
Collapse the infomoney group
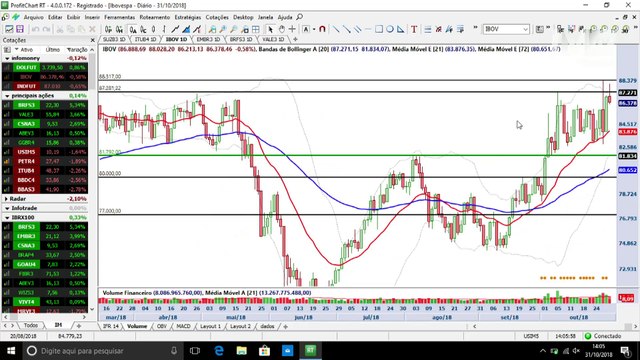click(x=7, y=58)
